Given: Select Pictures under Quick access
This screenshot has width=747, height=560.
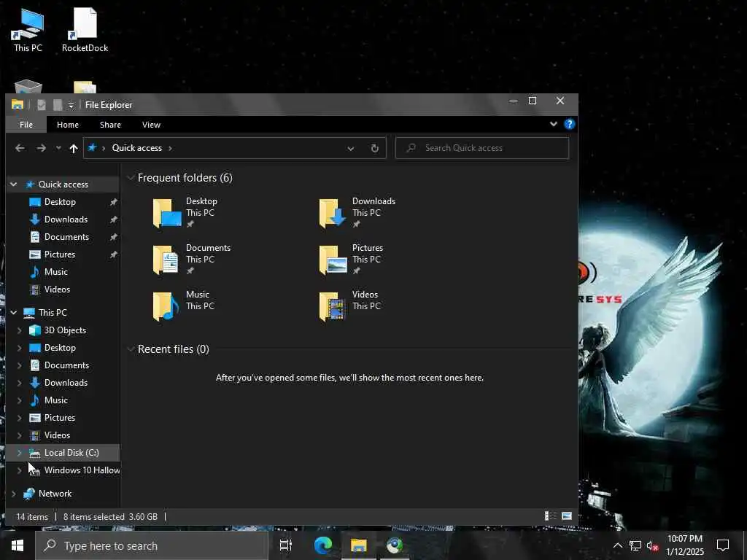Looking at the screenshot, I should pos(60,254).
